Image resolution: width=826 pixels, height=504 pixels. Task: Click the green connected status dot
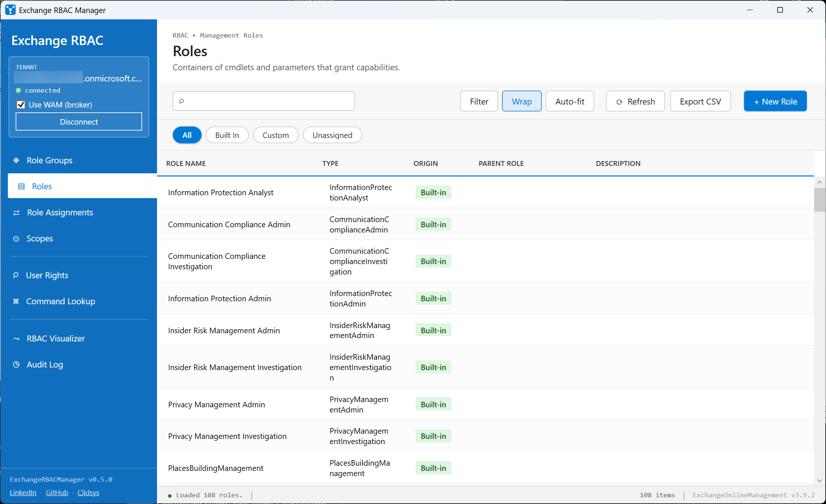click(x=18, y=90)
